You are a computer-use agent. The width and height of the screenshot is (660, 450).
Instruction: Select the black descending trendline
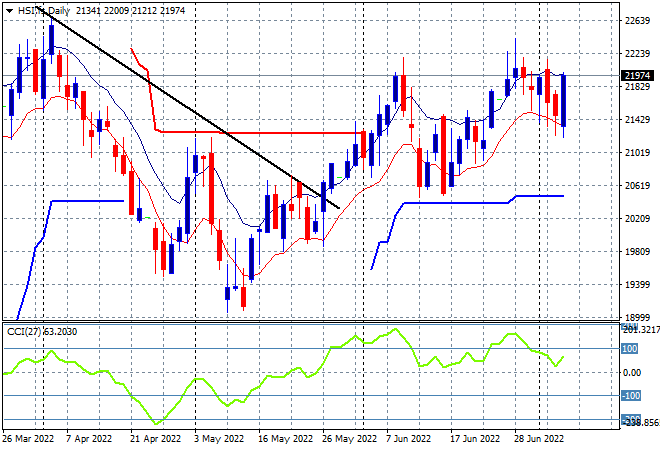coord(188,108)
